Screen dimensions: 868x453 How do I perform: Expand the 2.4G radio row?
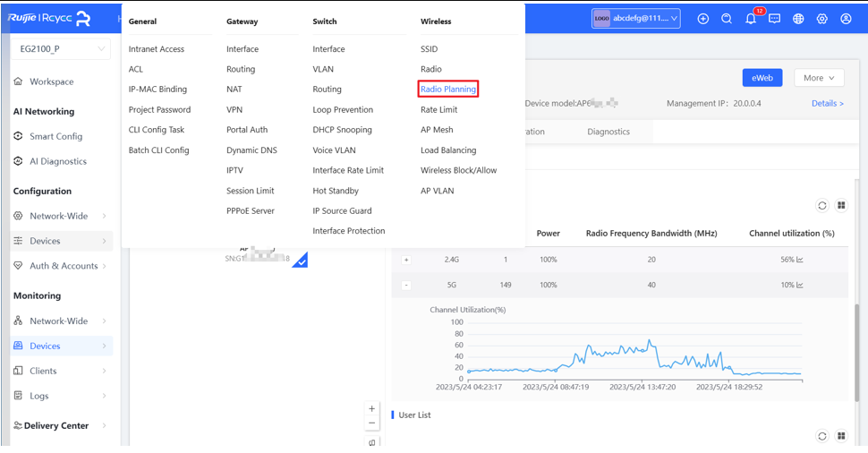click(406, 260)
